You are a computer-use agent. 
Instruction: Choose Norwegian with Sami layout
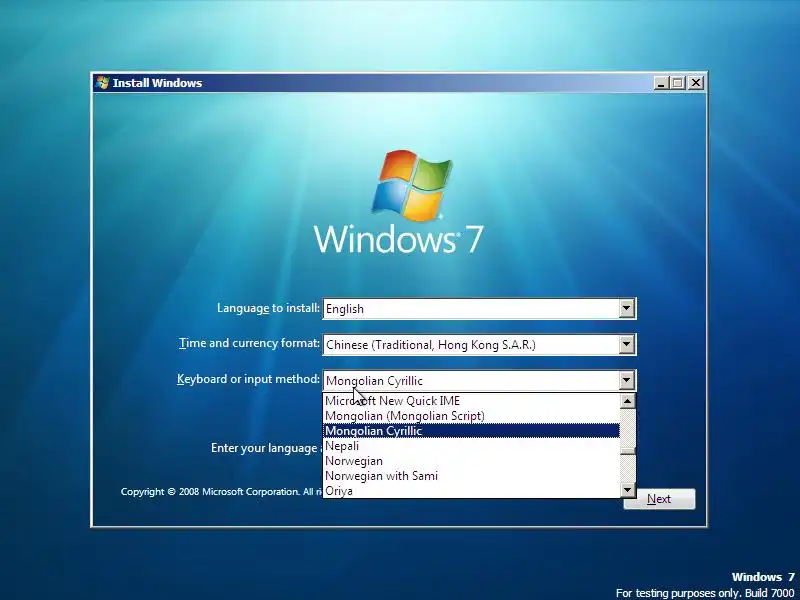point(471,476)
